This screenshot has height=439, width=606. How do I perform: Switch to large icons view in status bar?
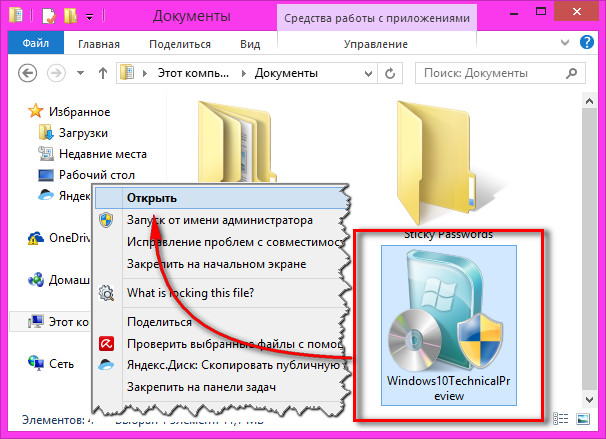pyautogui.click(x=583, y=419)
